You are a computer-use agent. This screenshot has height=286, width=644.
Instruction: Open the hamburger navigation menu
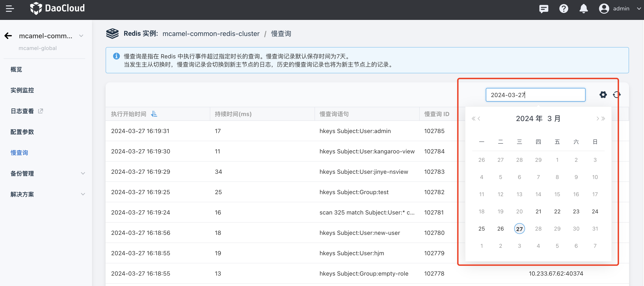click(10, 9)
